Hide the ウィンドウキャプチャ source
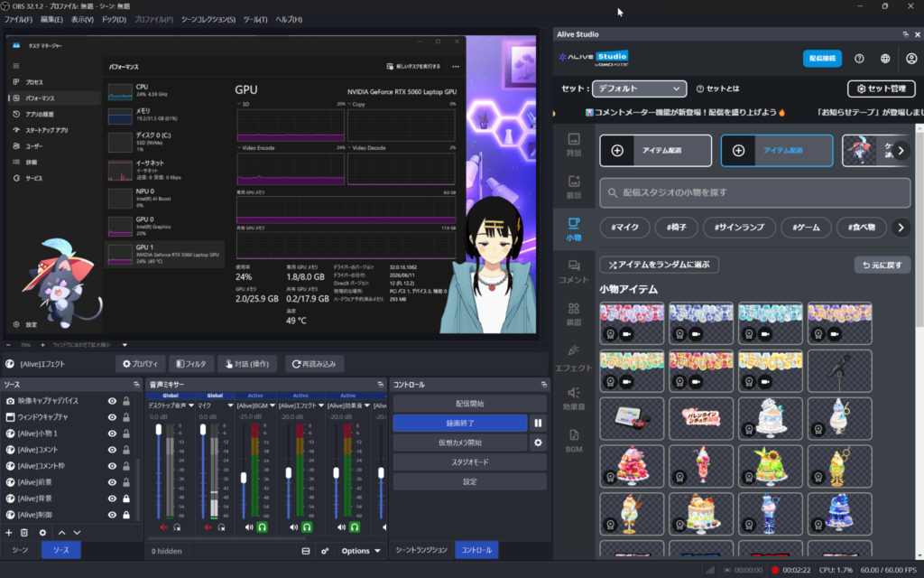Screen dimensions: 924x578 pos(112,417)
